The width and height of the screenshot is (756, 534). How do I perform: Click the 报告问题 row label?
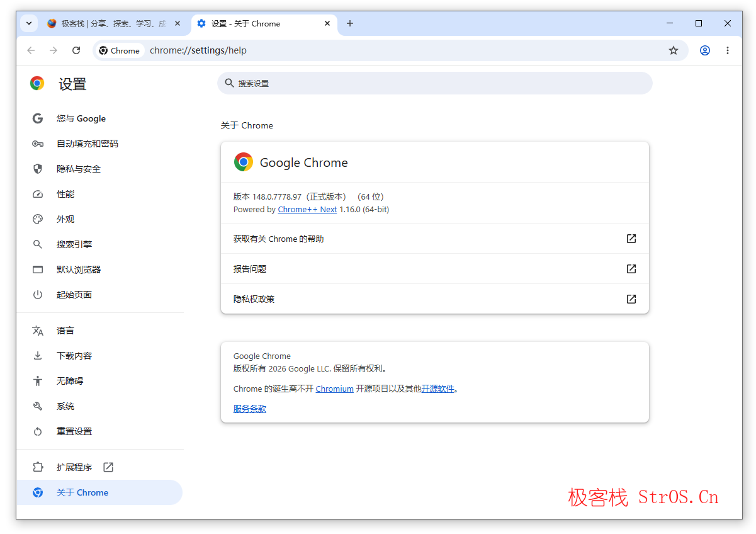[x=250, y=269]
